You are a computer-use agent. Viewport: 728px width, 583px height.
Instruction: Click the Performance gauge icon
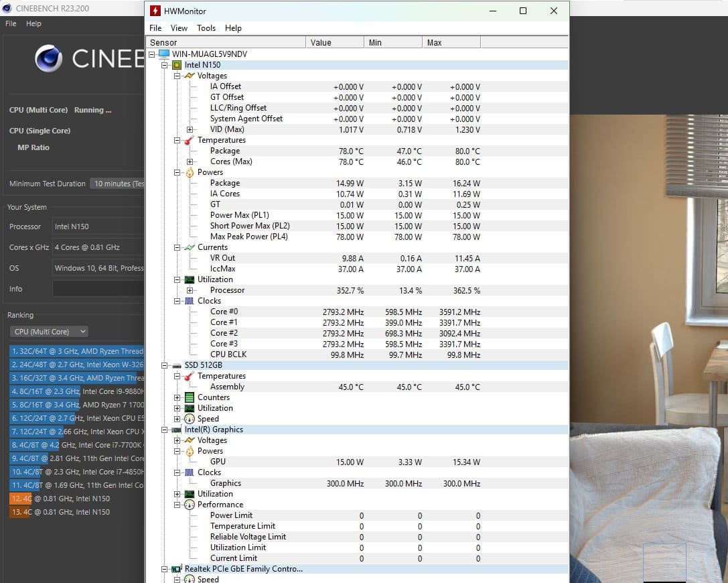pyautogui.click(x=190, y=505)
